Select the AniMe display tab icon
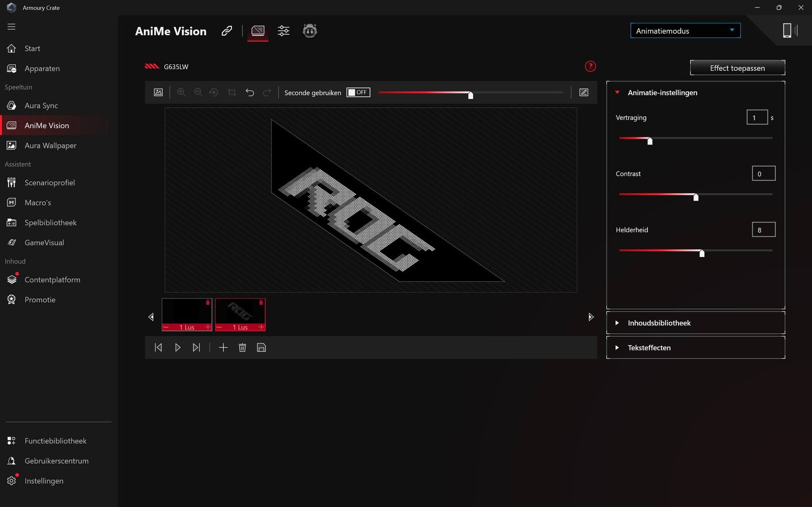 coord(258,31)
